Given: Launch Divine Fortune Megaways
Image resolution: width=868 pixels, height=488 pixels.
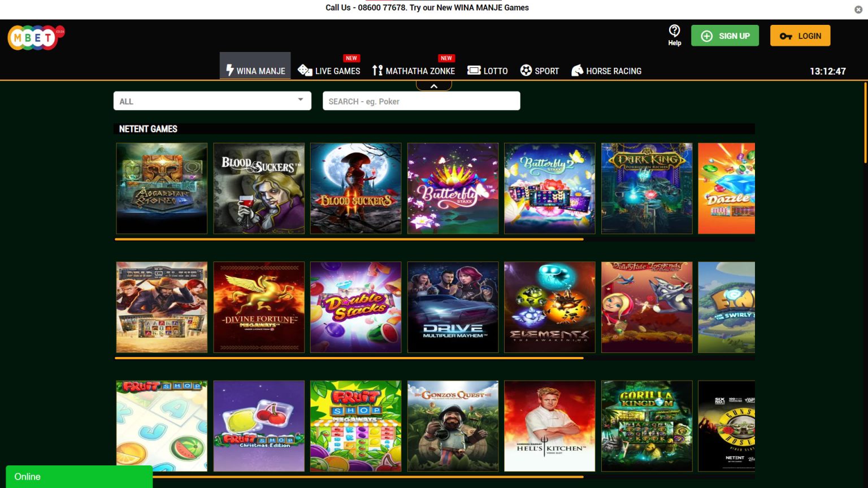Looking at the screenshot, I should tap(259, 307).
